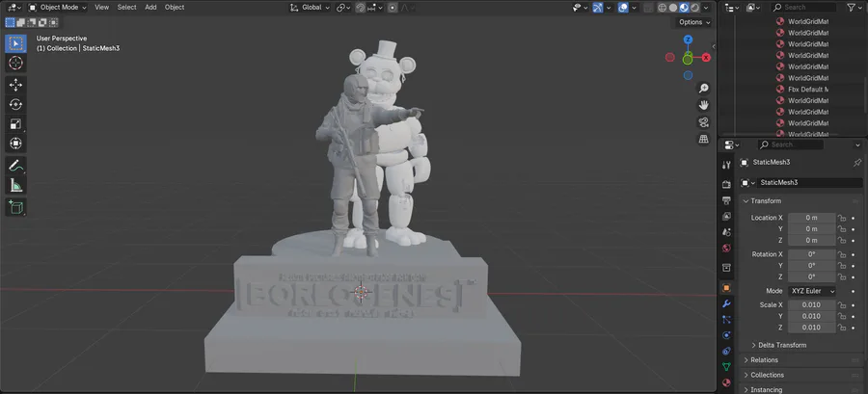This screenshot has width=868, height=394.
Task: Toggle the show gizmo button
Action: 597,8
